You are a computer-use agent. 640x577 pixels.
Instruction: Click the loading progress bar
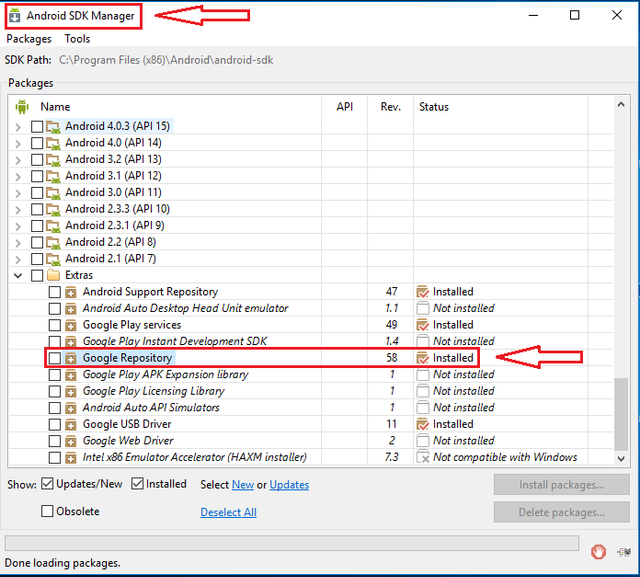point(292,543)
